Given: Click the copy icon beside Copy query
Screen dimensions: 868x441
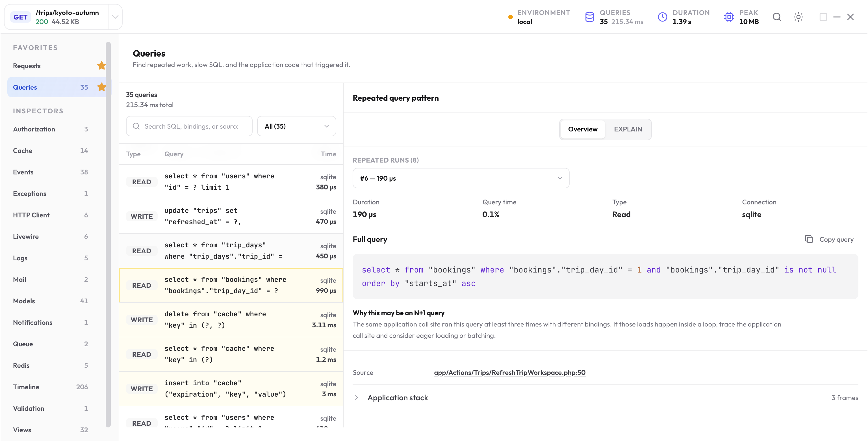Looking at the screenshot, I should 809,239.
